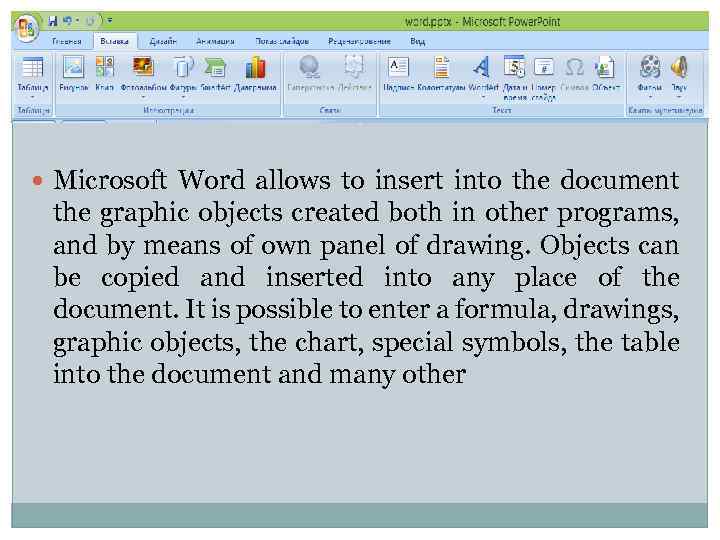
Task: Open the round Office button menu
Action: (x=27, y=28)
